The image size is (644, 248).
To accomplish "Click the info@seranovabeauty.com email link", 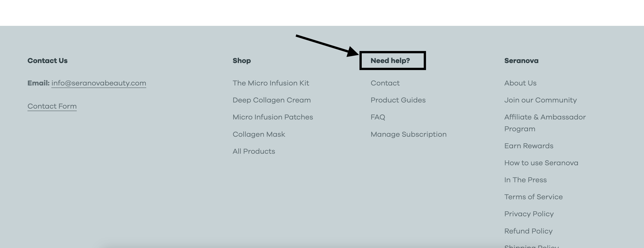I will [99, 83].
